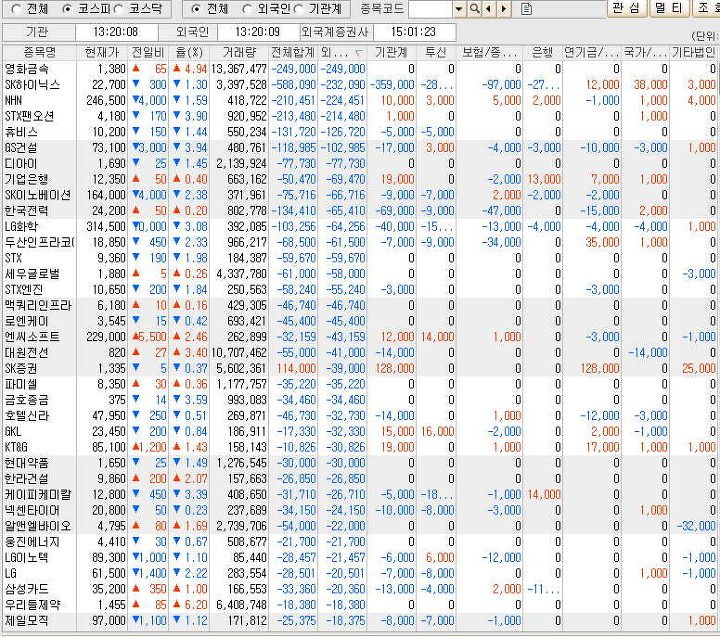Sort by 거래량 column header
The height and width of the screenshot is (637, 720).
239,52
